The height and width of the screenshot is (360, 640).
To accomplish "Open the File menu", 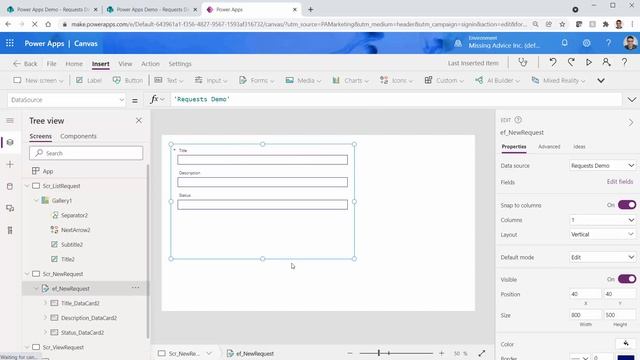I will click(51, 64).
